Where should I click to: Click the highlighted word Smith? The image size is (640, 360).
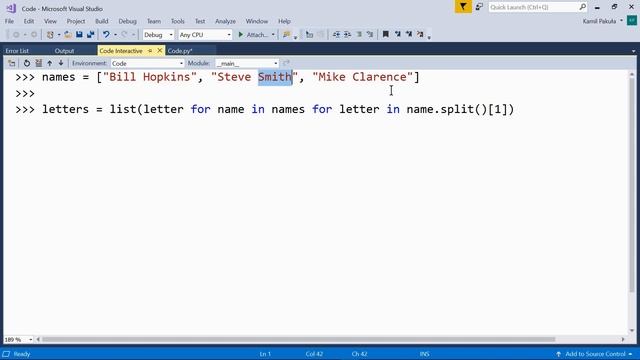tap(275, 77)
